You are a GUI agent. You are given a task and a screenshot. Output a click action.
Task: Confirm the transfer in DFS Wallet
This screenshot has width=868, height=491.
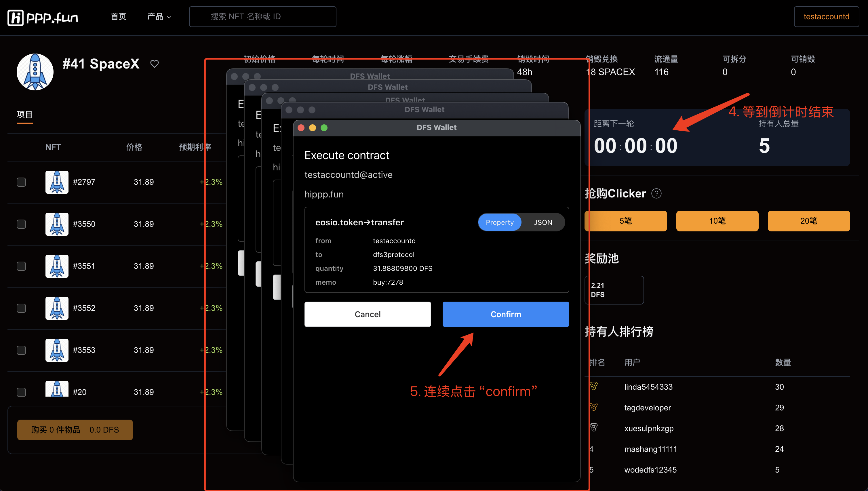tap(505, 314)
